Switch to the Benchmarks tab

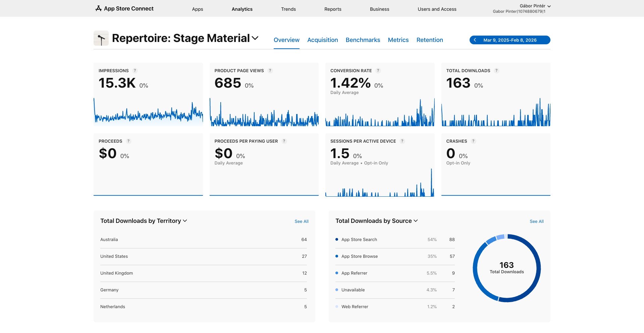(363, 40)
